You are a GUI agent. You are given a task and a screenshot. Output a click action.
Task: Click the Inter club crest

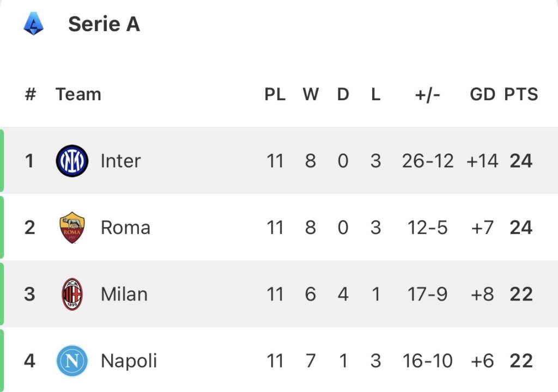(x=72, y=161)
